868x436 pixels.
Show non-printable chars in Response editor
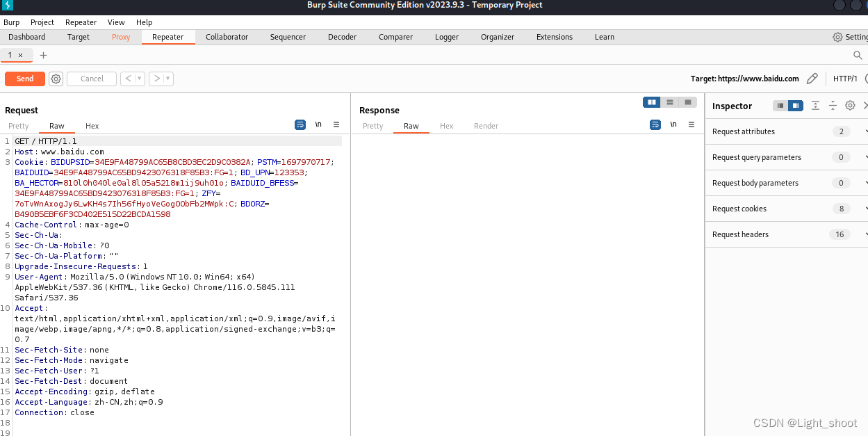tap(673, 124)
